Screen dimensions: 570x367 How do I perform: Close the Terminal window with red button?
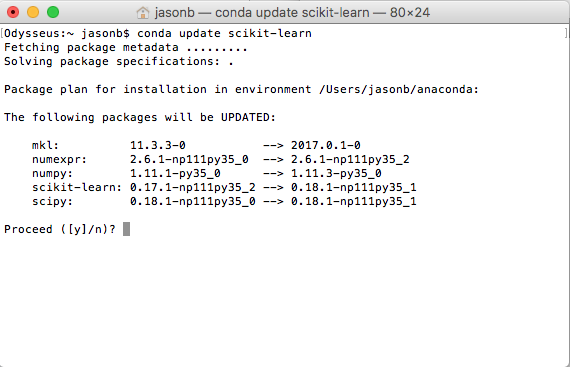(13, 12)
